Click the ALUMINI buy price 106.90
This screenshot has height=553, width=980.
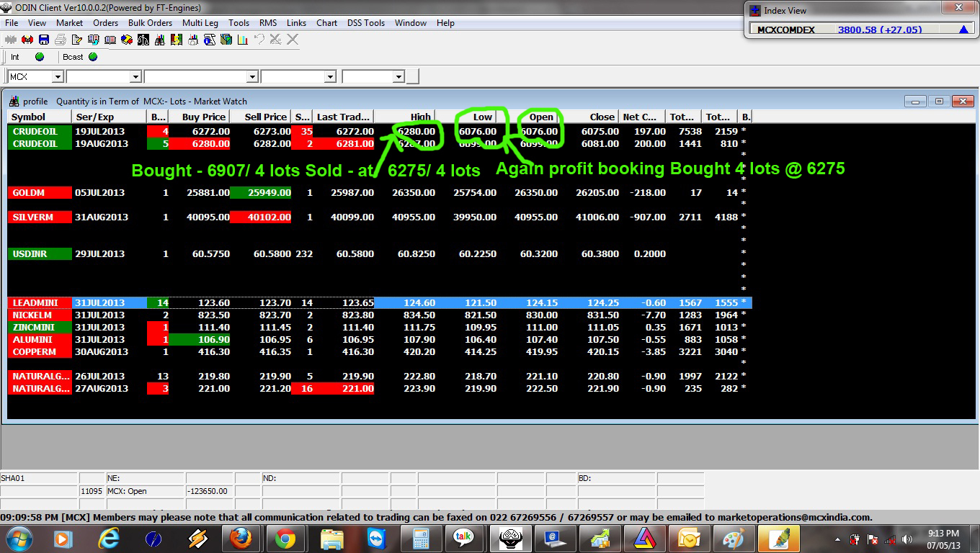[200, 340]
